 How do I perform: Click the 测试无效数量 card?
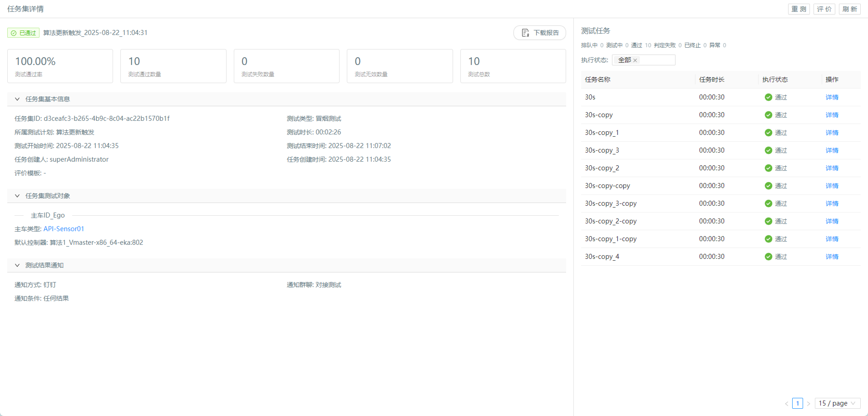pyautogui.click(x=400, y=66)
